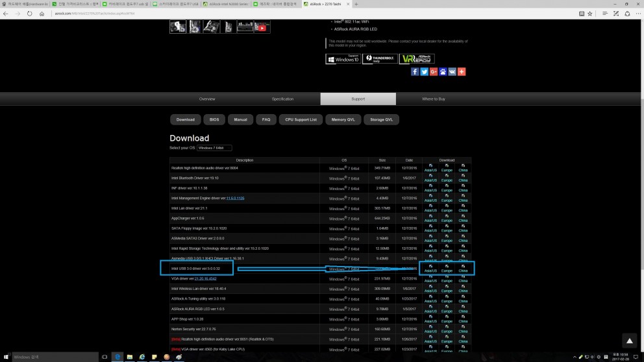
Task: Click the BIOS support button
Action: (214, 119)
